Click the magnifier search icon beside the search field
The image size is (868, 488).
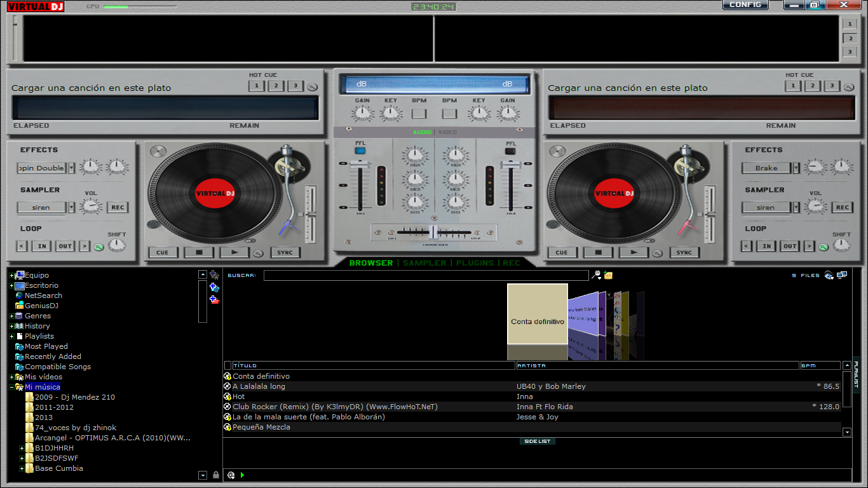click(x=596, y=274)
